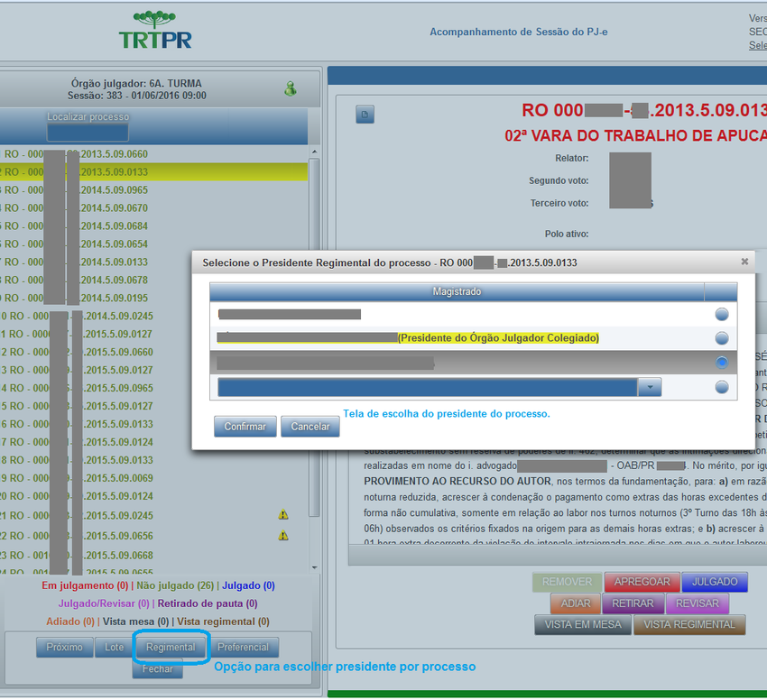Filter by Julgado/Revisar (0)
This screenshot has height=700, width=767.
tap(104, 603)
